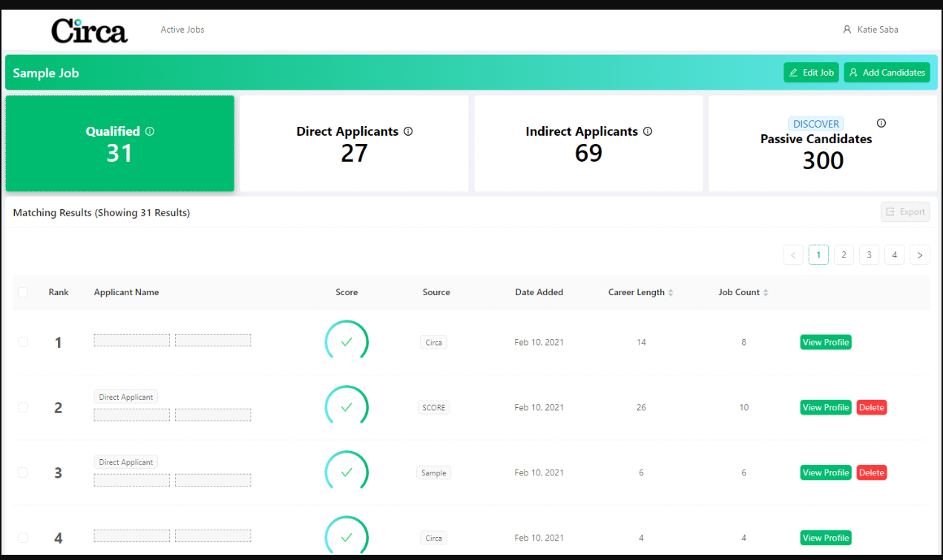Screen dimensions: 943x560
Task: Click the score gauge for rank 1
Action: (x=346, y=342)
